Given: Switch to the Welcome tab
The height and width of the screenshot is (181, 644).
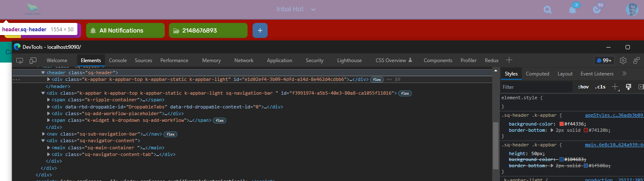Looking at the screenshot, I should click(x=57, y=60).
